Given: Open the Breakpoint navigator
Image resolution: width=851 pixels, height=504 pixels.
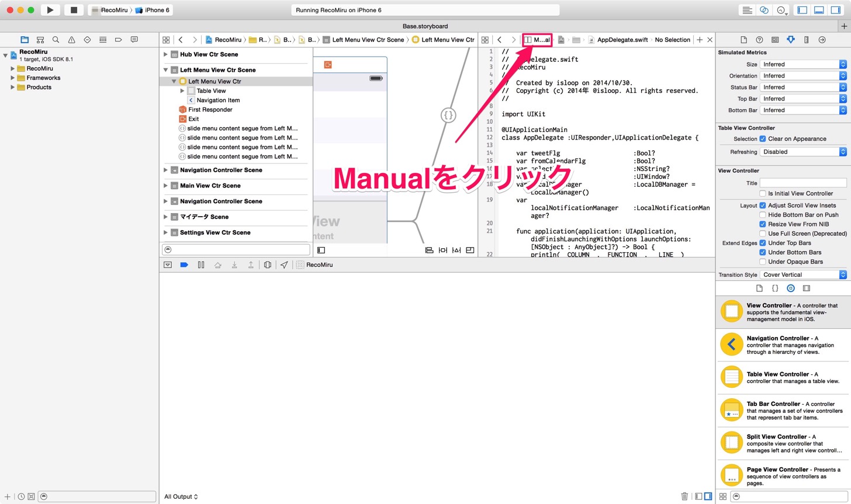Looking at the screenshot, I should (119, 40).
